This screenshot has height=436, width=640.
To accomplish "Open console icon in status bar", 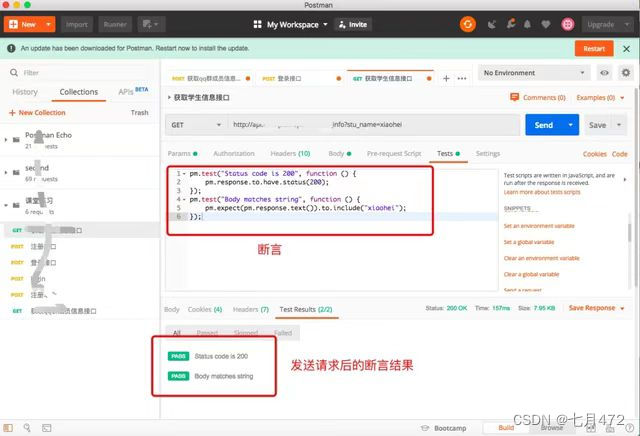I will [47, 428].
